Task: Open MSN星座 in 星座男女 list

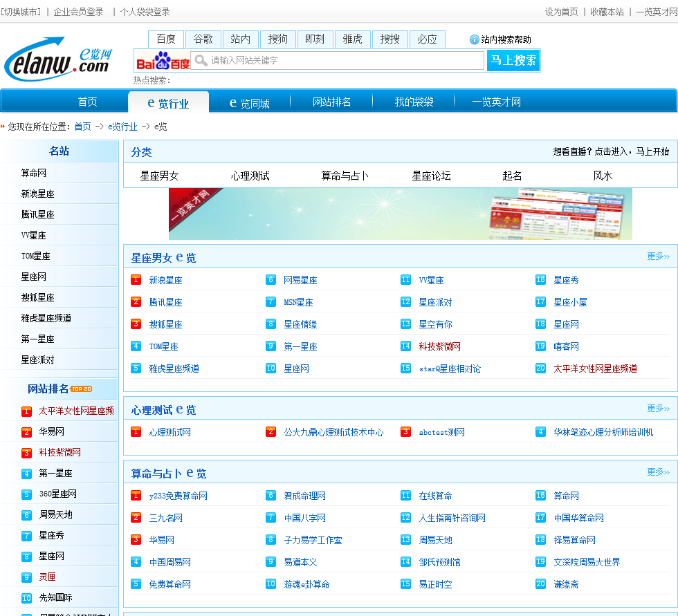Action: click(x=298, y=302)
